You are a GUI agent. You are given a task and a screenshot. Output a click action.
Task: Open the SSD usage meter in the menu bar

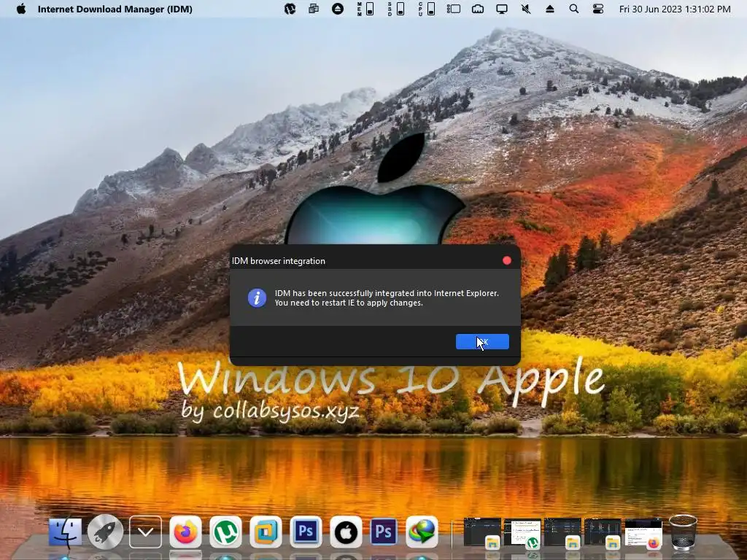pyautogui.click(x=396, y=9)
